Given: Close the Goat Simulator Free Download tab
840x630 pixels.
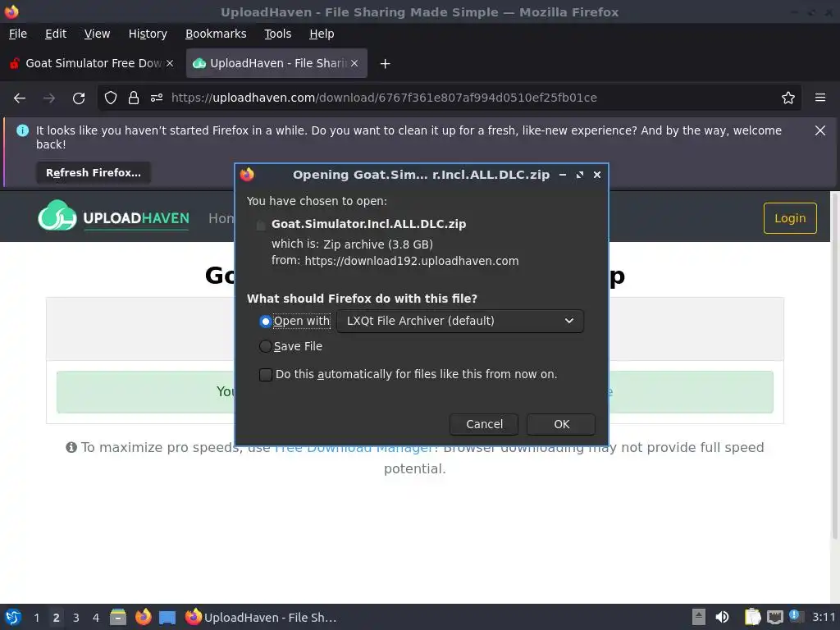Looking at the screenshot, I should click(170, 63).
